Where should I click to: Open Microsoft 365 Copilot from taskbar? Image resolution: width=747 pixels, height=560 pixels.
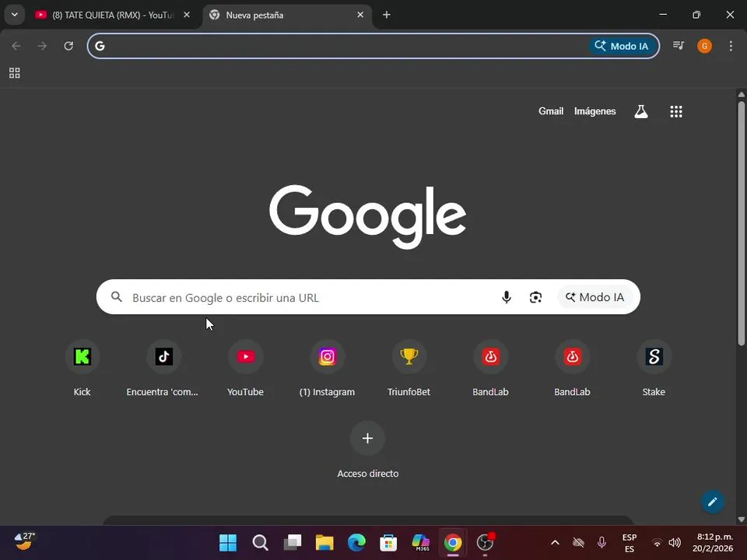point(421,542)
